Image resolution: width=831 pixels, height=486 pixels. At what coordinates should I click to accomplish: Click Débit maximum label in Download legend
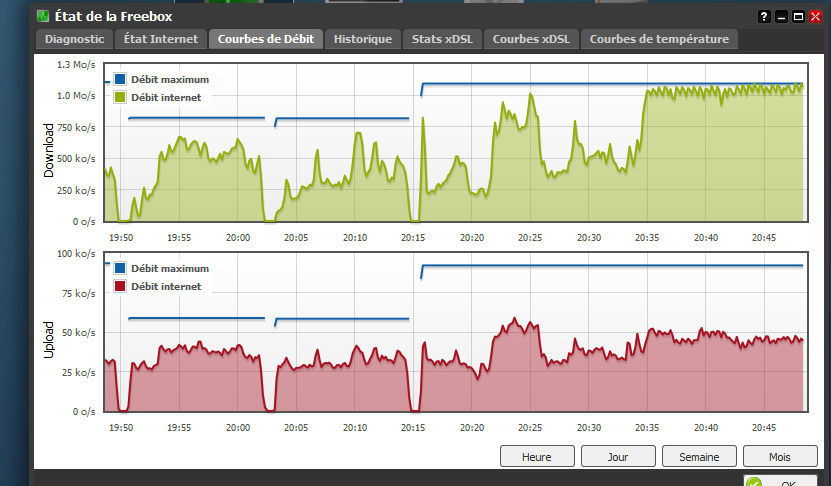click(170, 79)
